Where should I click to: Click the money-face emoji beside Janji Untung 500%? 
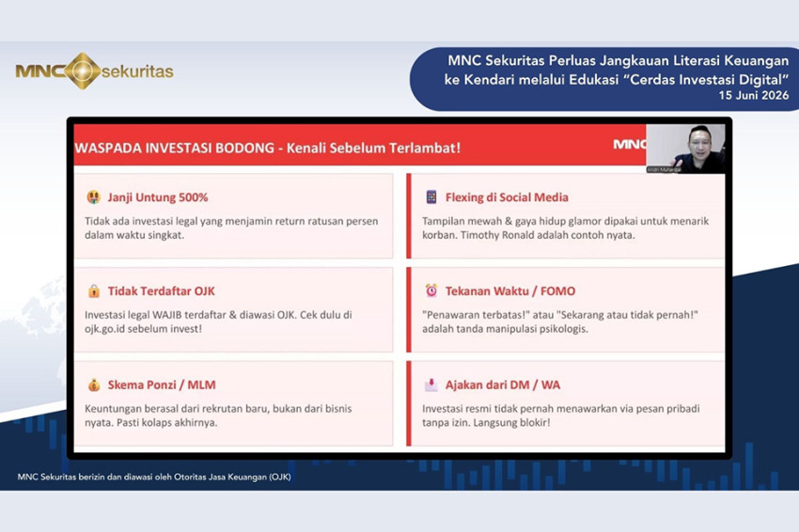(x=93, y=196)
